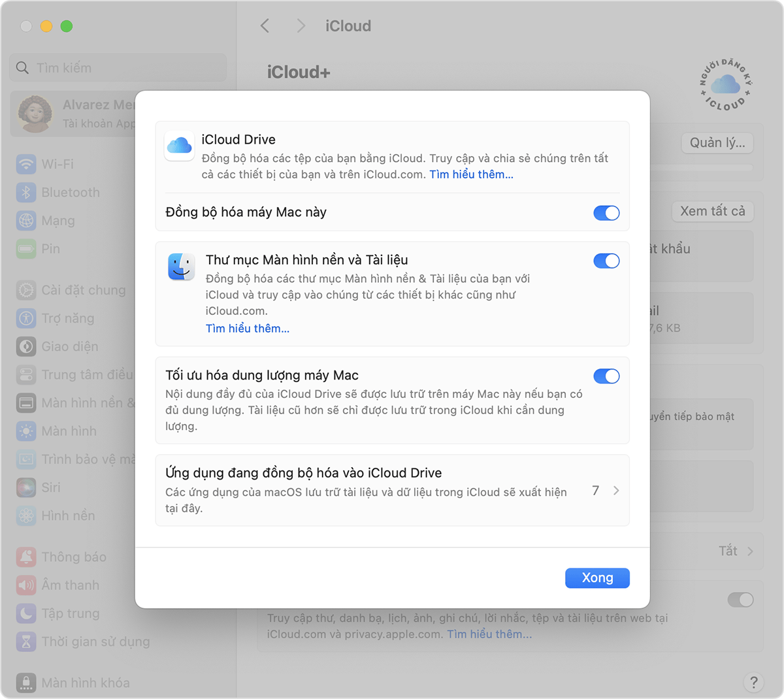The height and width of the screenshot is (699, 784).
Task: Open the Tìm hiểu thêm link under iCloud Drive
Action: click(x=471, y=174)
